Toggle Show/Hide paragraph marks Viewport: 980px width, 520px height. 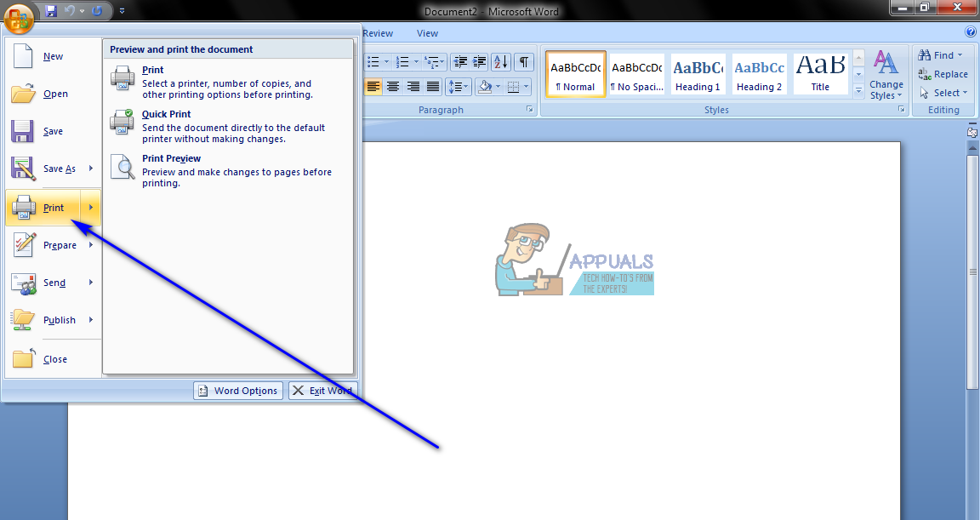point(524,62)
